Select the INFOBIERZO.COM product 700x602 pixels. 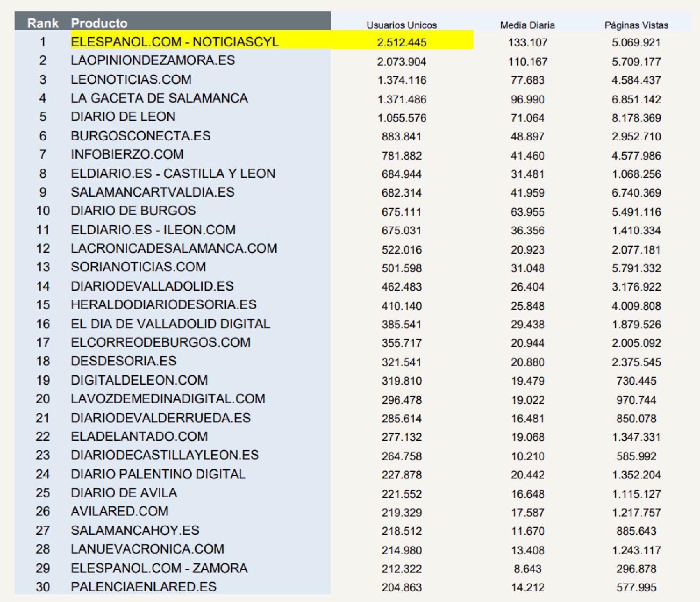127,155
